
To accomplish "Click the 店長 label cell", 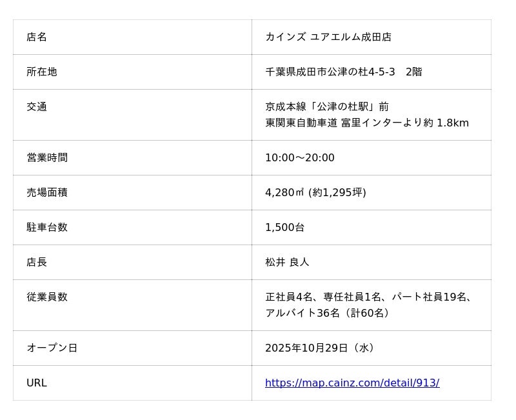I will (37, 262).
